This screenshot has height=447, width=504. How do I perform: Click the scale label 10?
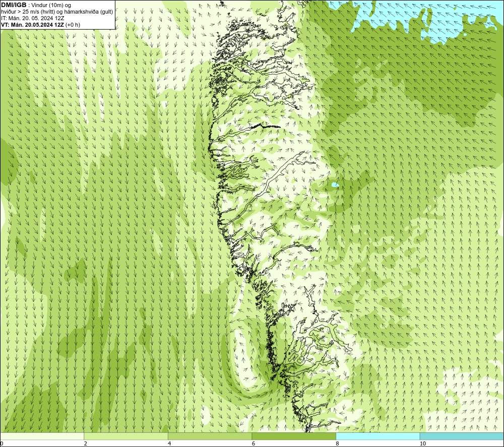(x=423, y=443)
